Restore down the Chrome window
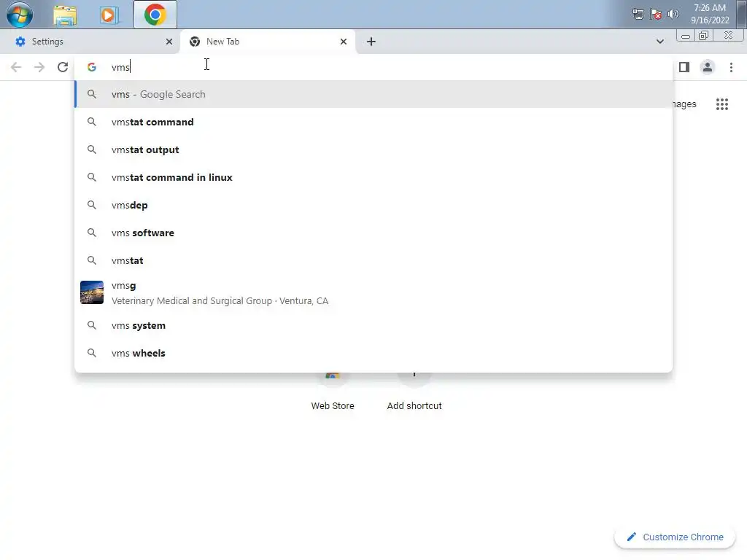 click(703, 36)
